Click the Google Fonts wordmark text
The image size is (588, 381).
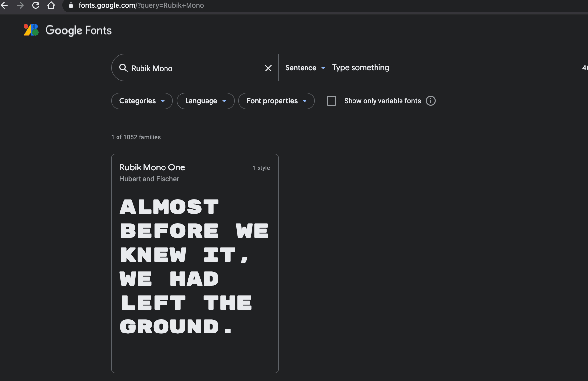tap(78, 30)
